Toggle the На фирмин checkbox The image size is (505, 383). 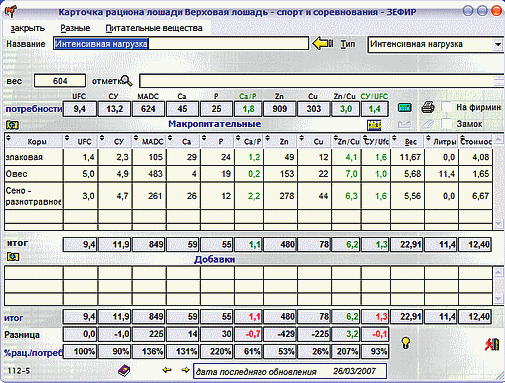[446, 107]
